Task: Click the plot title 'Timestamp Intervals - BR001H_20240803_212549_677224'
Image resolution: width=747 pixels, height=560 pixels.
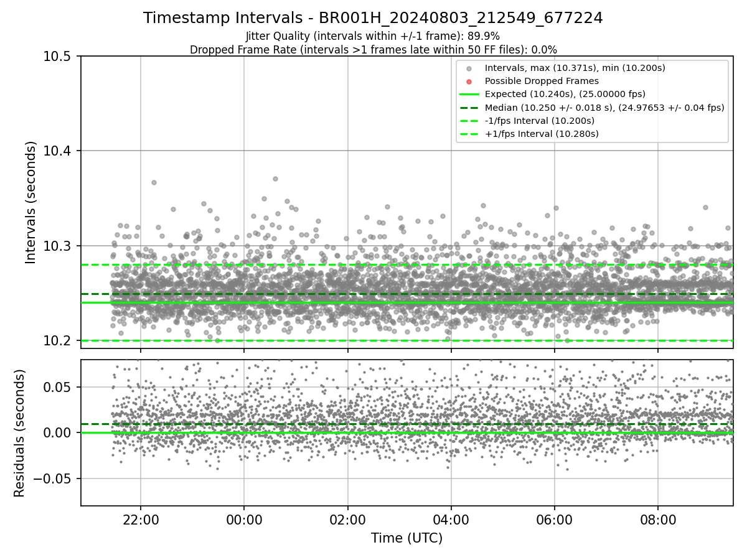Action: click(373, 18)
